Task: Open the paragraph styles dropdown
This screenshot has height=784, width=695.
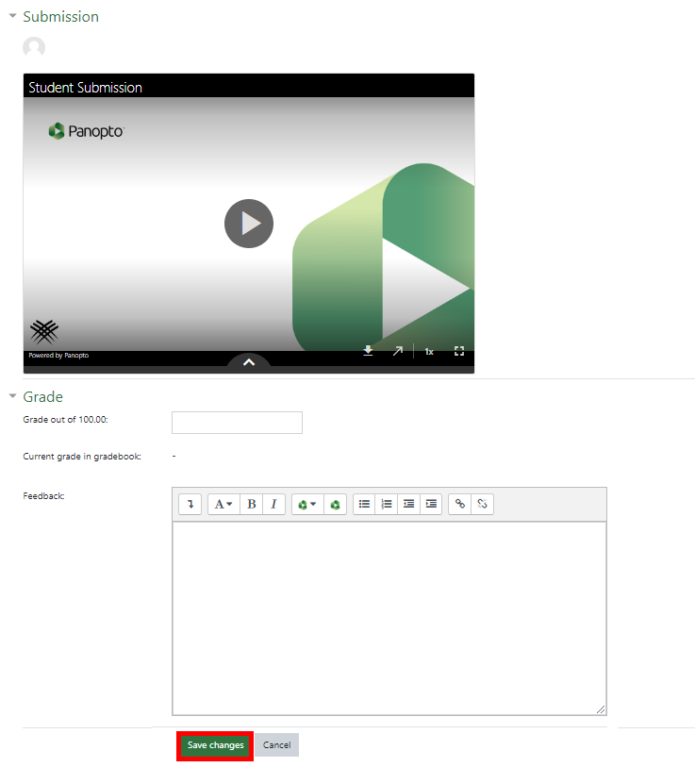Action: [223, 504]
